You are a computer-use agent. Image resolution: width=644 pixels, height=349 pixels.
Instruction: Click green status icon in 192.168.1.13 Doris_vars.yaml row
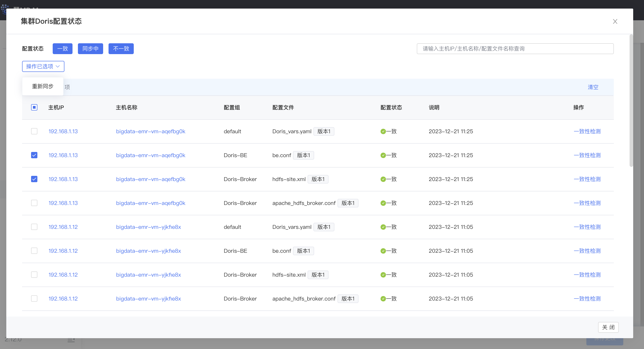click(383, 131)
